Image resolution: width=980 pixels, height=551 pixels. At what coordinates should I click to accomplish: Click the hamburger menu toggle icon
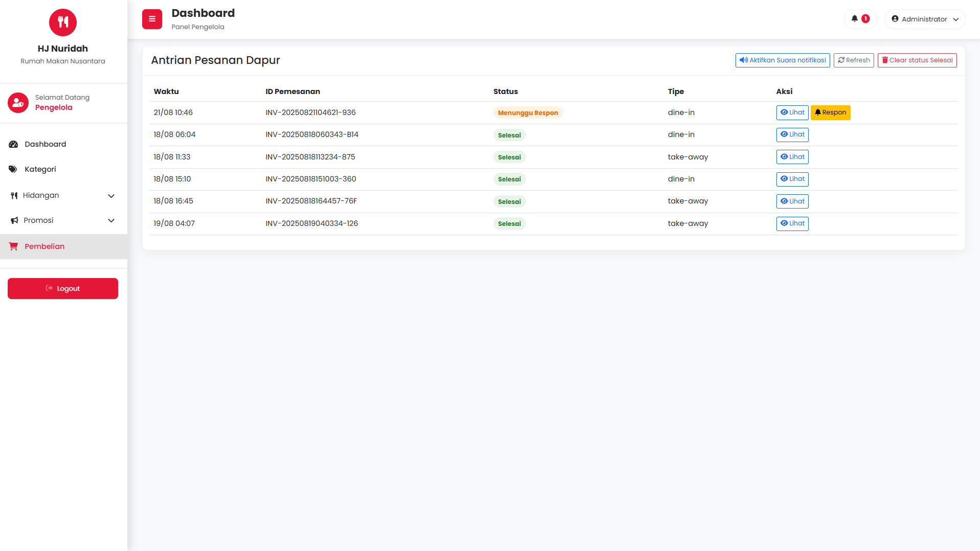point(152,19)
